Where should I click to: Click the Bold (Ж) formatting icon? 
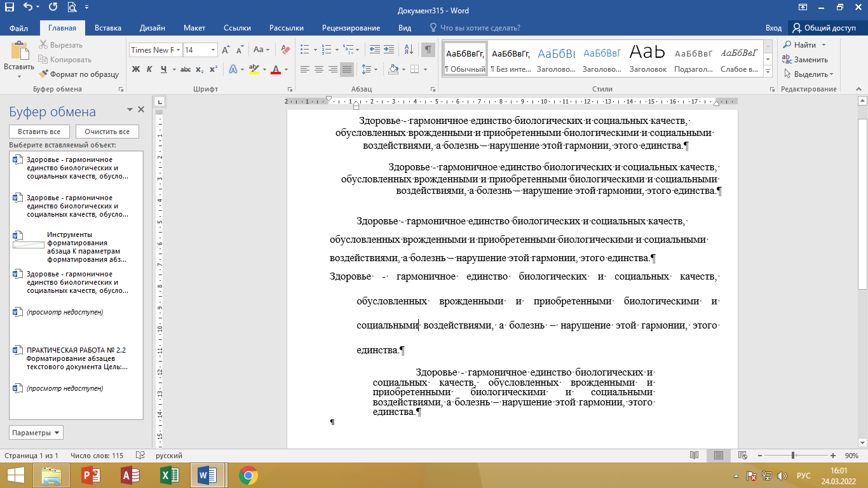(x=136, y=69)
